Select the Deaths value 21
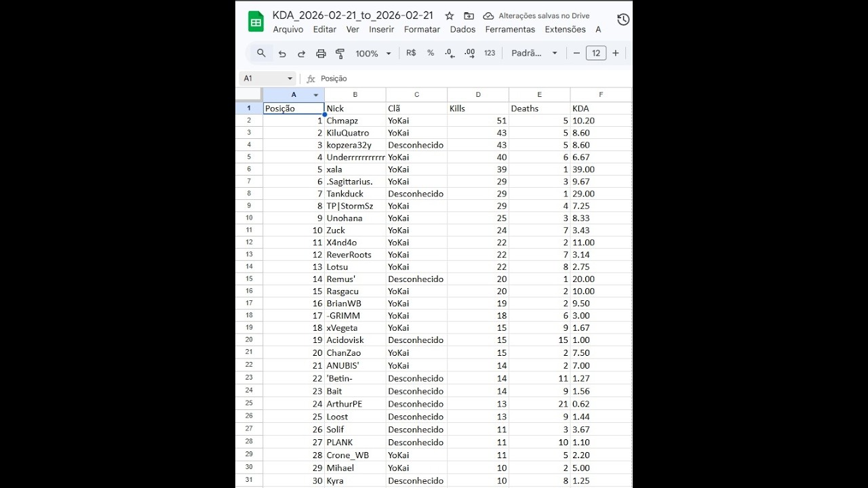The image size is (868, 488). pyautogui.click(x=540, y=404)
